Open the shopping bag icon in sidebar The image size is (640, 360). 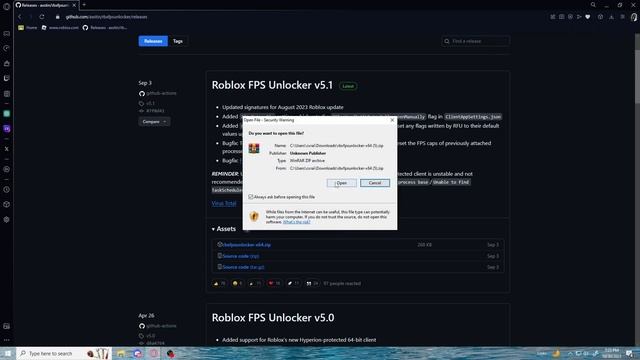7,64
